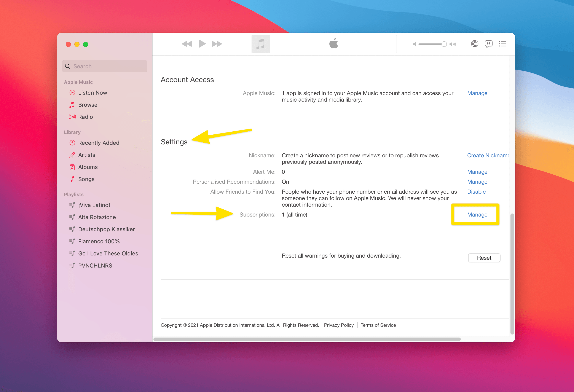574x392 pixels.
Task: Click the volume slider knob
Action: (444, 44)
